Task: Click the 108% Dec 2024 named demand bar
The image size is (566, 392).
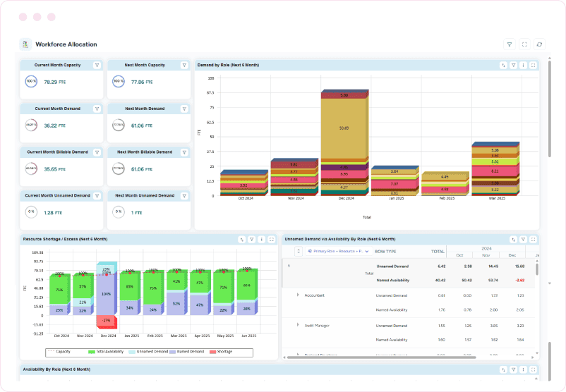Action: point(106,294)
